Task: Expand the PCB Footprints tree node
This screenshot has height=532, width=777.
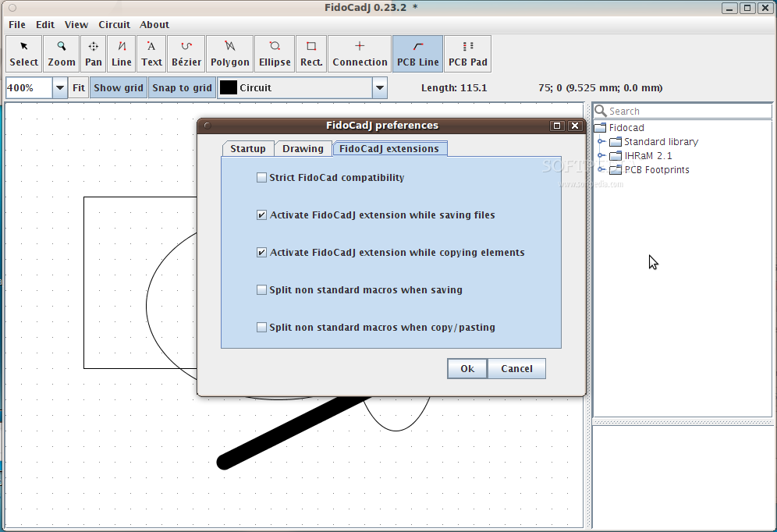Action: 601,169
